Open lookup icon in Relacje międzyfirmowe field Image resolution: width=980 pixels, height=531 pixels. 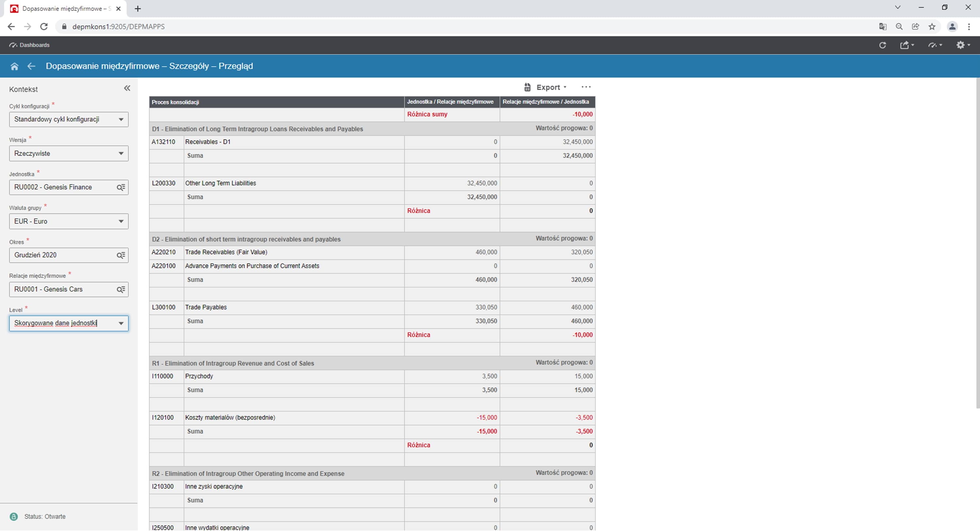pyautogui.click(x=121, y=290)
